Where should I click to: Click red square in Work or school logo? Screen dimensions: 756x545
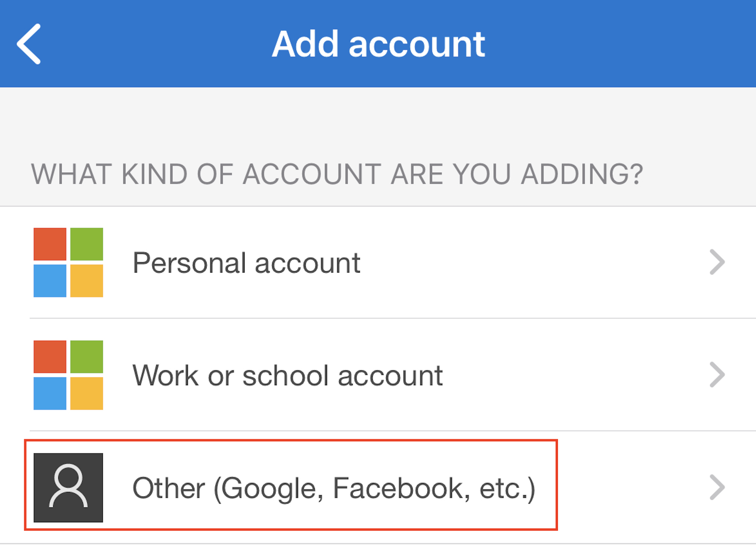(x=50, y=357)
